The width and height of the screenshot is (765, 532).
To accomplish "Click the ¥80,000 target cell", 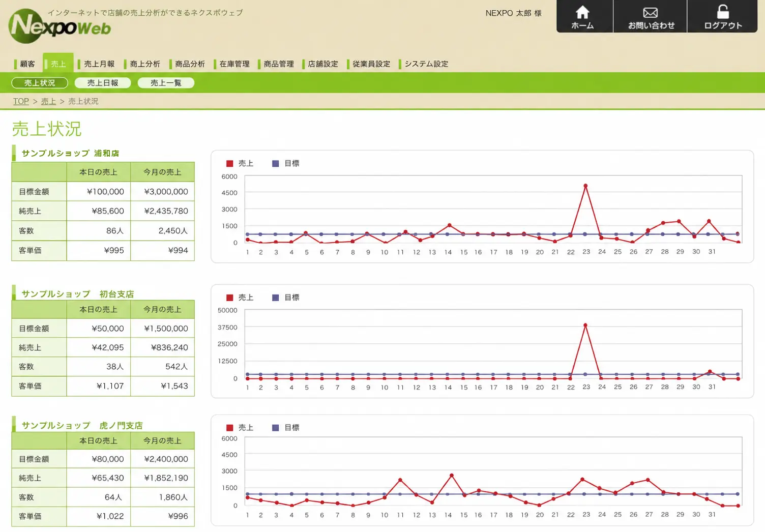I will point(99,459).
